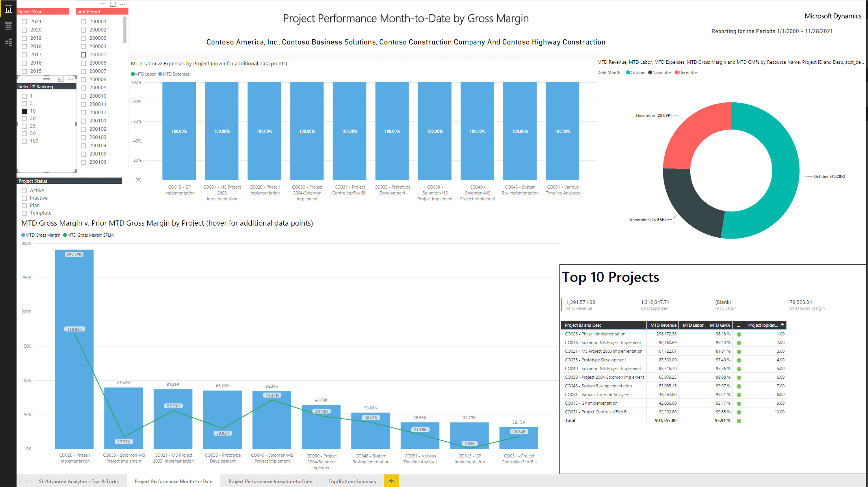Open the Data table view icon
The height and width of the screenshot is (487, 868).
(x=8, y=26)
